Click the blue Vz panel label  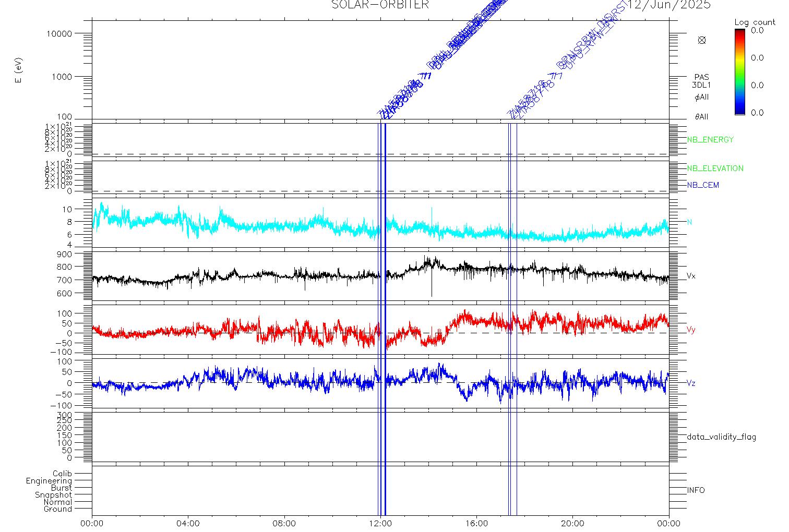pyautogui.click(x=691, y=383)
